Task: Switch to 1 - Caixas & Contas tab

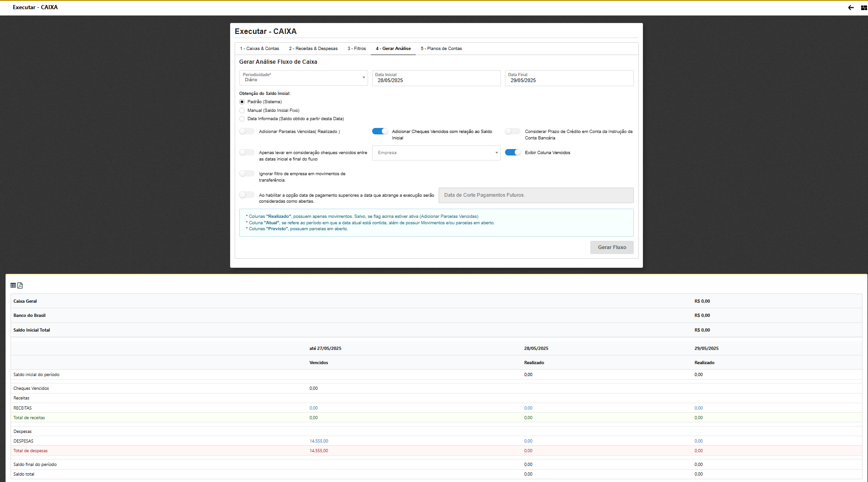Action: coord(259,49)
